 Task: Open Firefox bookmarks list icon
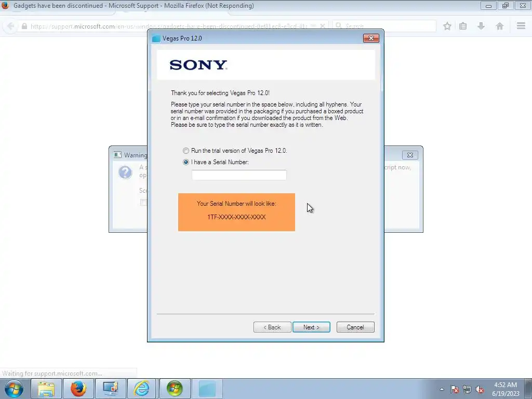463,26
